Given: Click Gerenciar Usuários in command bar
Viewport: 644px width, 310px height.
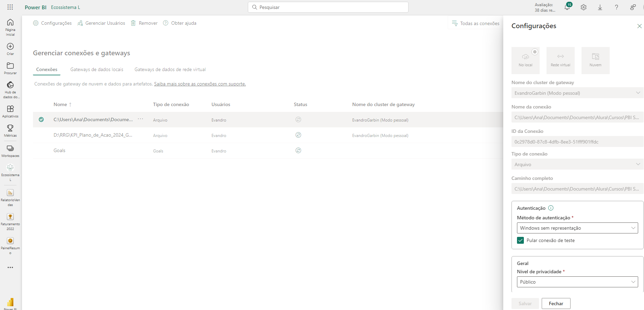Looking at the screenshot, I should tap(101, 23).
